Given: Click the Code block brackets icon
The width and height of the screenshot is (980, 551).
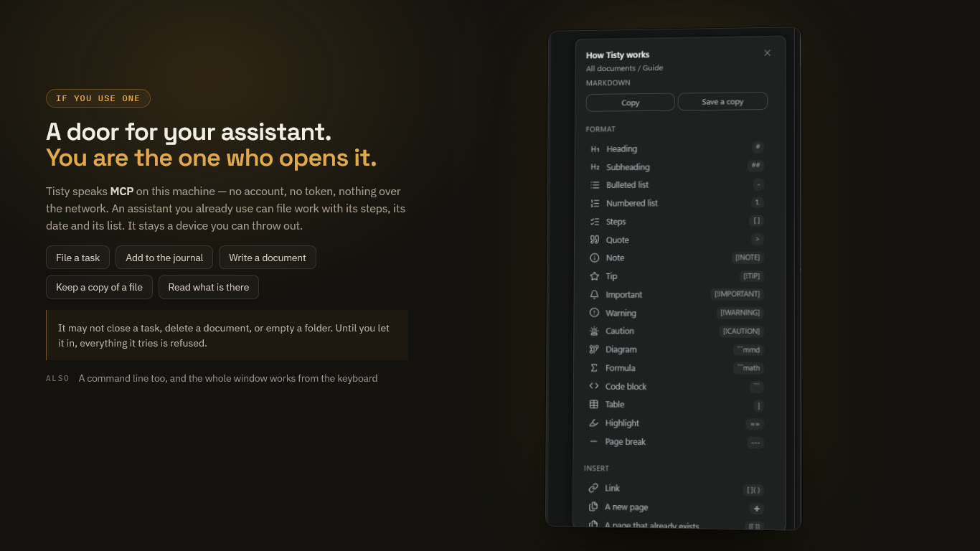Looking at the screenshot, I should tap(593, 386).
